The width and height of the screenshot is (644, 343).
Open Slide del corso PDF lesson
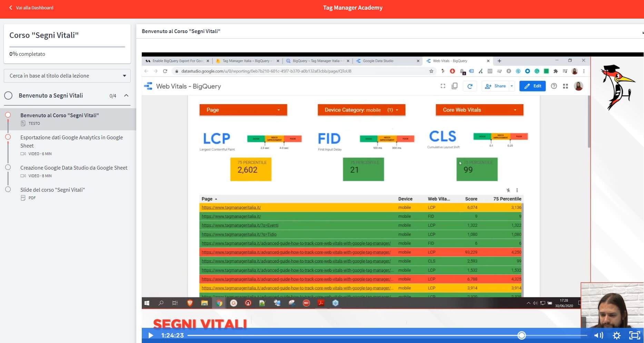point(52,190)
